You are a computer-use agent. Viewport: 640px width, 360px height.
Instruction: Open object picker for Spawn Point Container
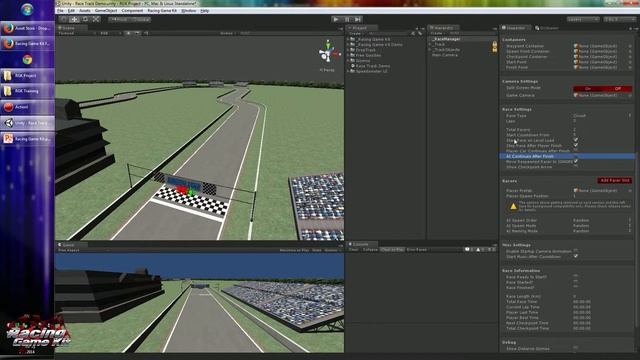pyautogui.click(x=630, y=51)
